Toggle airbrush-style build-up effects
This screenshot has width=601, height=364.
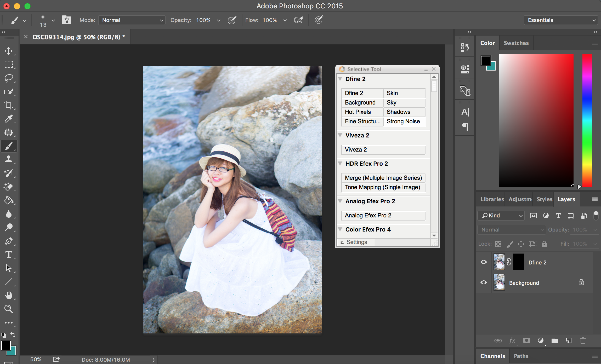[298, 20]
